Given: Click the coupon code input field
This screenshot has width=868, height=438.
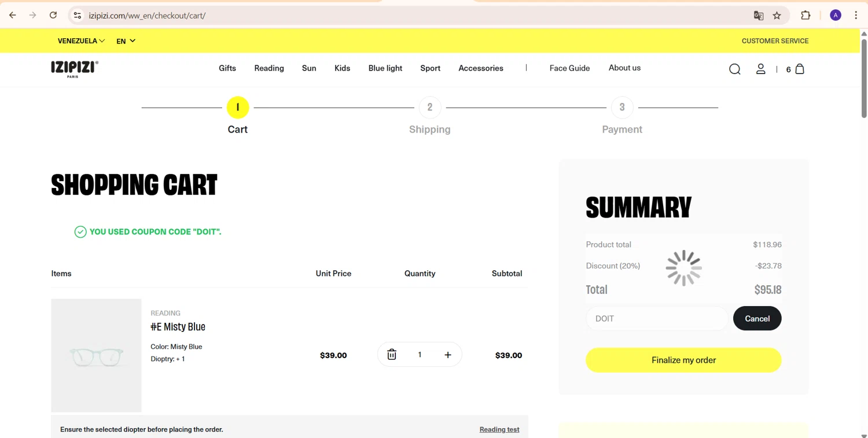Looking at the screenshot, I should tap(657, 318).
